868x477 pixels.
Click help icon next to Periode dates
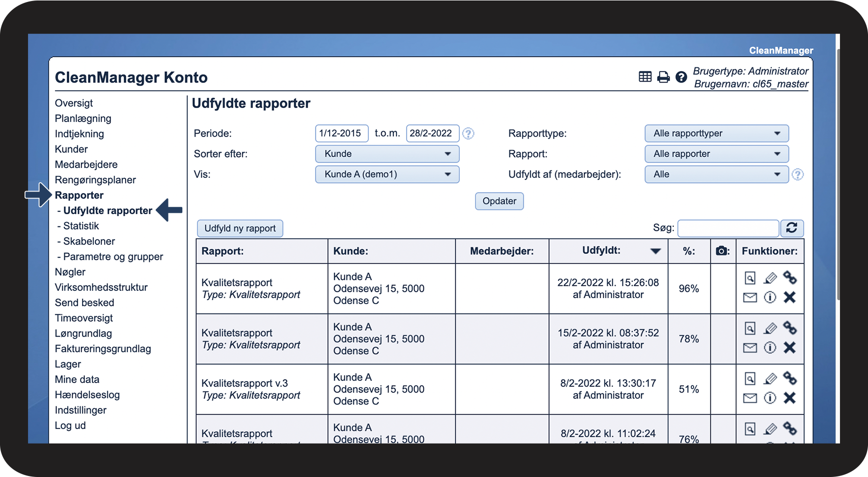[468, 134]
